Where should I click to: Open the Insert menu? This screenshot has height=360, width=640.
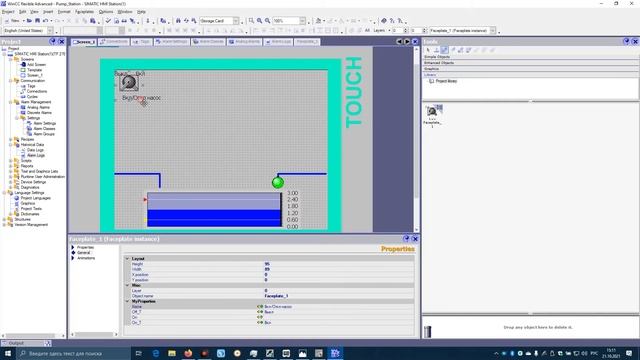(x=48, y=12)
